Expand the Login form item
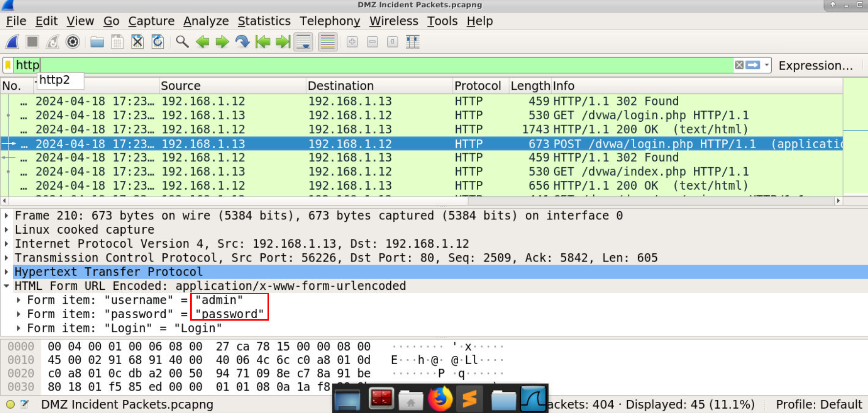 19,328
